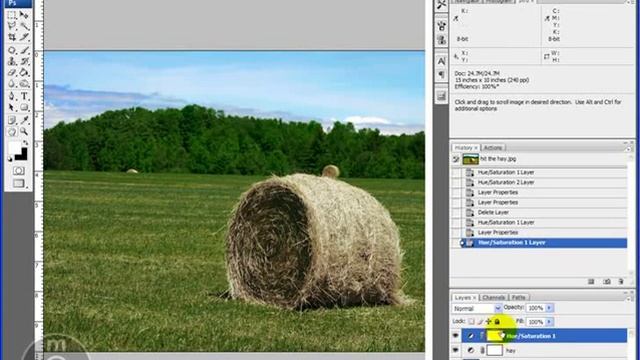
Task: Select the Eraser tool
Action: [x=12, y=73]
